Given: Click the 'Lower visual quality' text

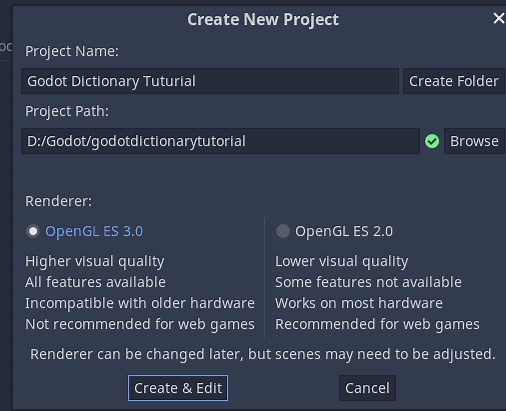Looking at the screenshot, I should pyautogui.click(x=342, y=261).
